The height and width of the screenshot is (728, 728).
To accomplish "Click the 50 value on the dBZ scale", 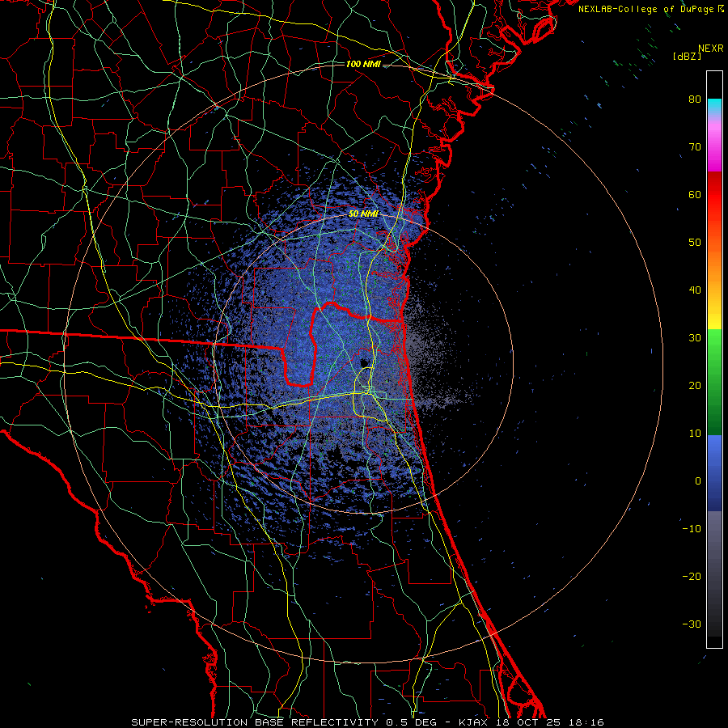I will click(695, 243).
